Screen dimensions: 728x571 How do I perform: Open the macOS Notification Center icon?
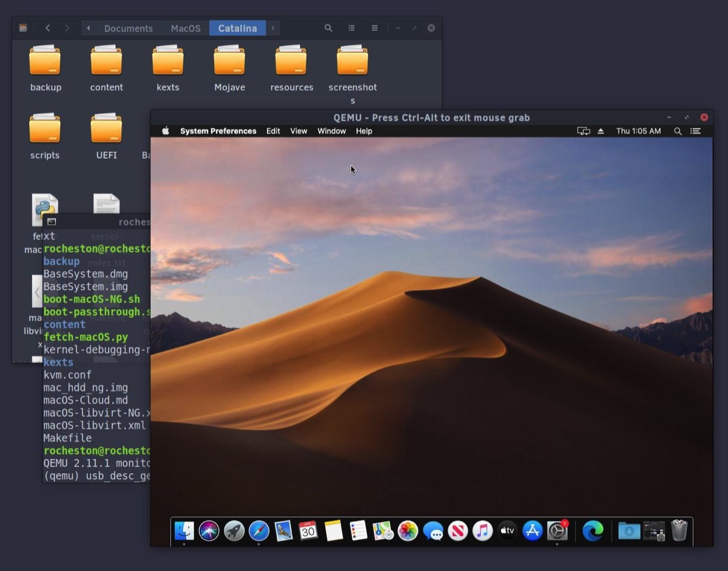coord(696,131)
